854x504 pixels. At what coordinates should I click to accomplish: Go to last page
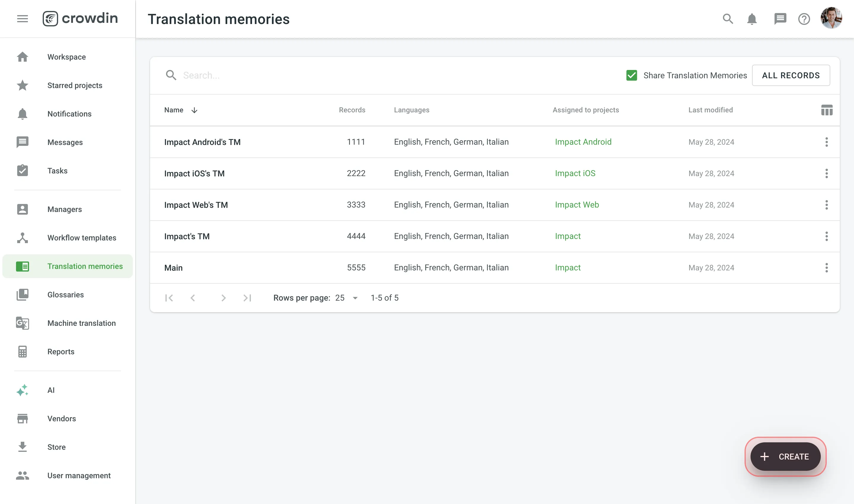pyautogui.click(x=247, y=298)
